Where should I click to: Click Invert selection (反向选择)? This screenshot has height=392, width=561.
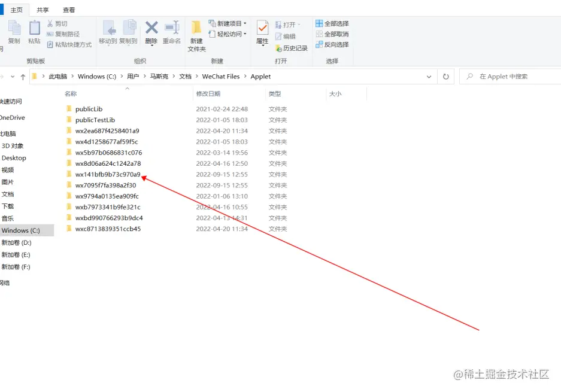(332, 44)
